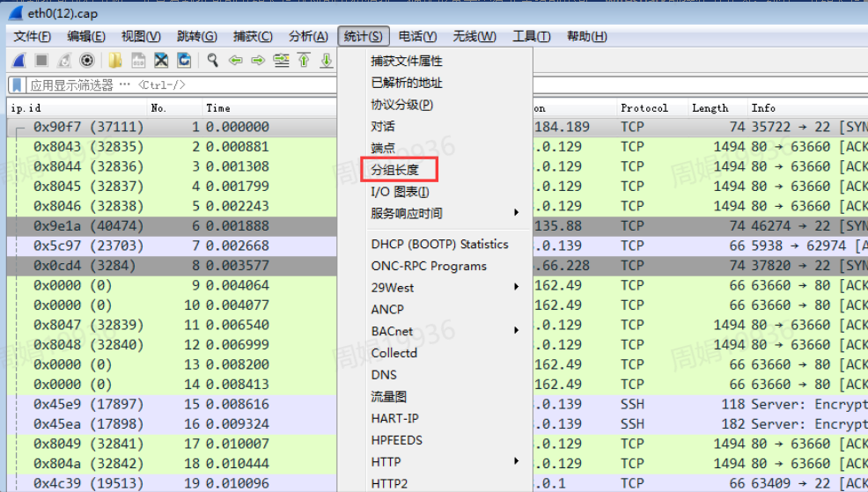The image size is (868, 492).
Task: Jump to the first packet icon
Action: point(304,61)
